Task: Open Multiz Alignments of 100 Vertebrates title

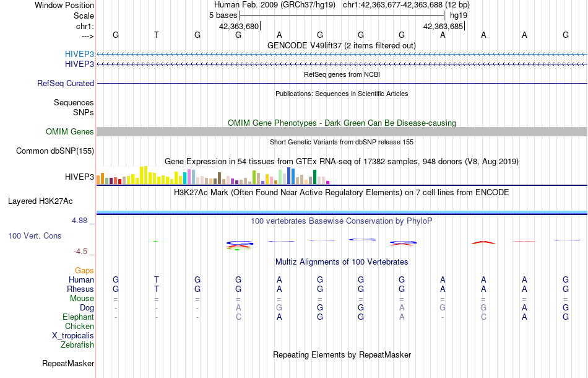Action: pyautogui.click(x=342, y=262)
